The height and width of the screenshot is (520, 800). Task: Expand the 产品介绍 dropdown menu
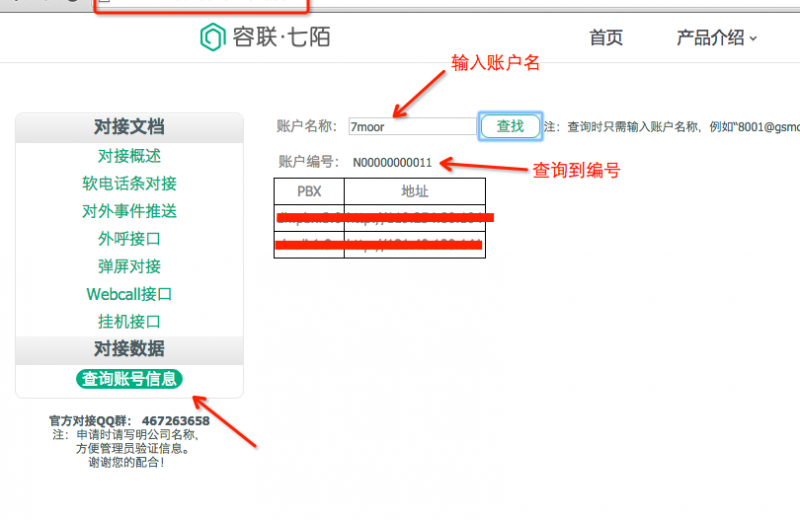[x=716, y=38]
